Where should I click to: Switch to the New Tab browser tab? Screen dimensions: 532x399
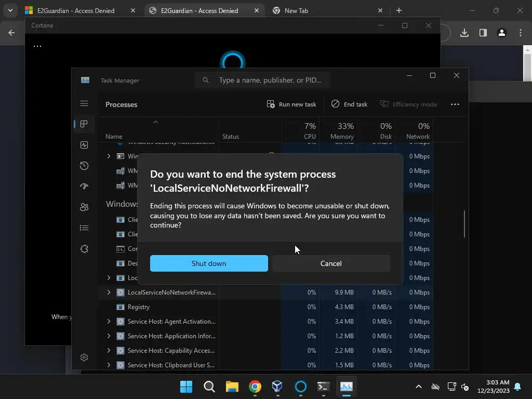(296, 10)
